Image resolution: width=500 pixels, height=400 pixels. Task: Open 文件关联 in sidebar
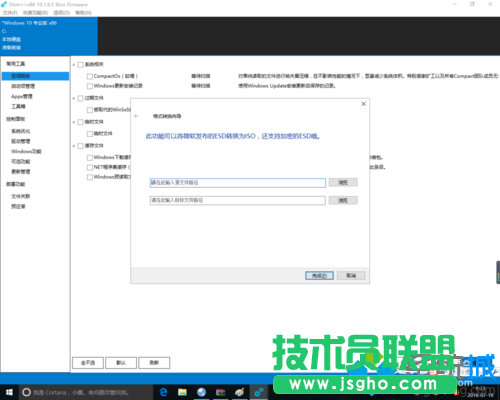[x=21, y=196]
